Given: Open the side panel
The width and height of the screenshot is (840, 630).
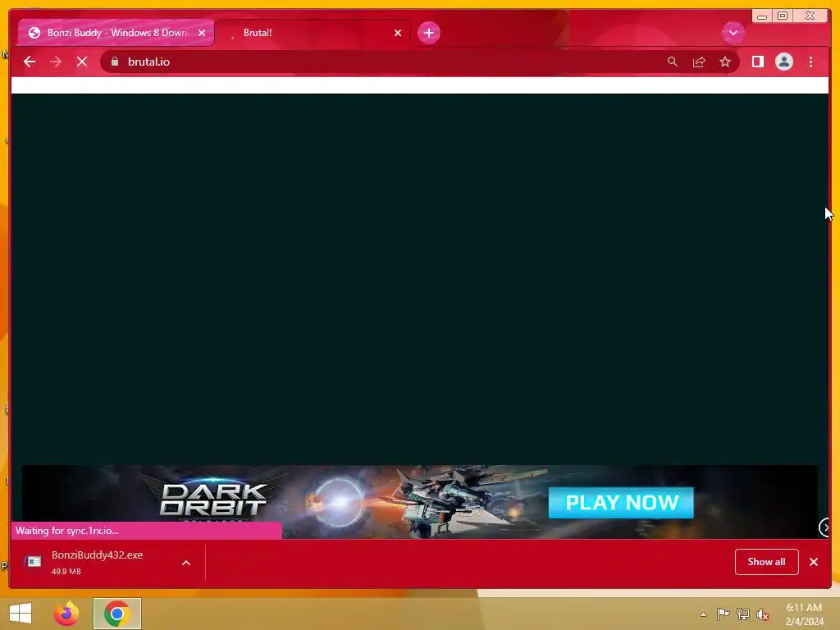Looking at the screenshot, I should pos(757,62).
